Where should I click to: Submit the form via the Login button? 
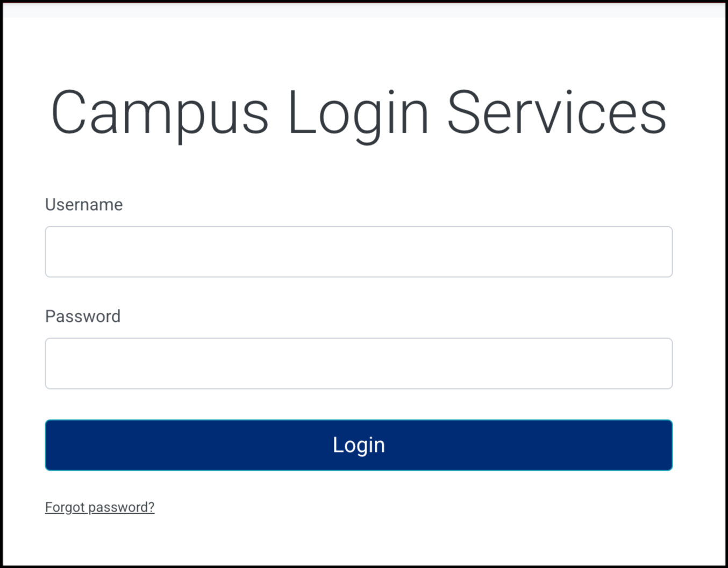359,445
